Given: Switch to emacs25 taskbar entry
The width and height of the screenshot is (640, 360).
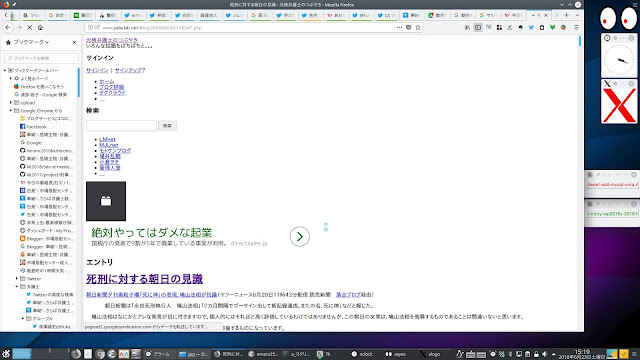Looking at the screenshot, I should point(263,354).
